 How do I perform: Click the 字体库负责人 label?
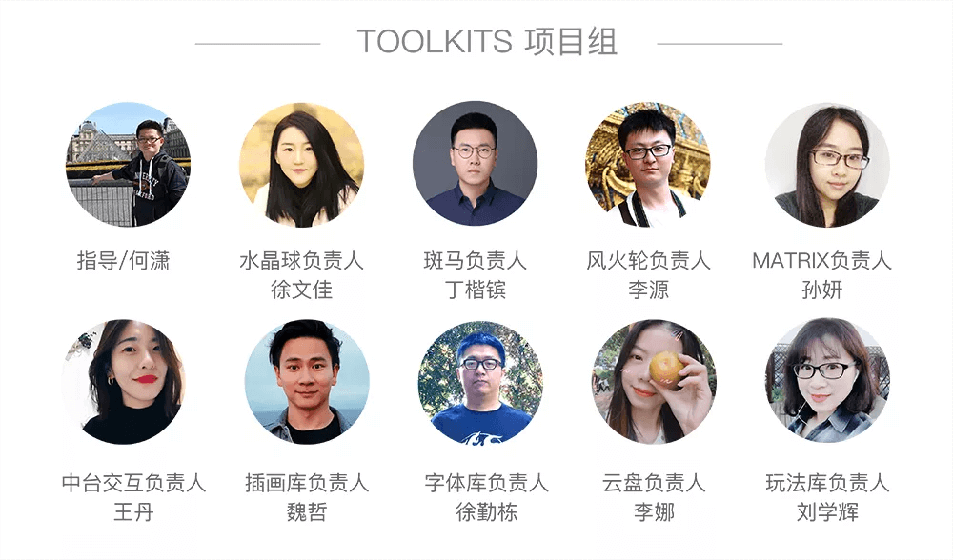[486, 483]
